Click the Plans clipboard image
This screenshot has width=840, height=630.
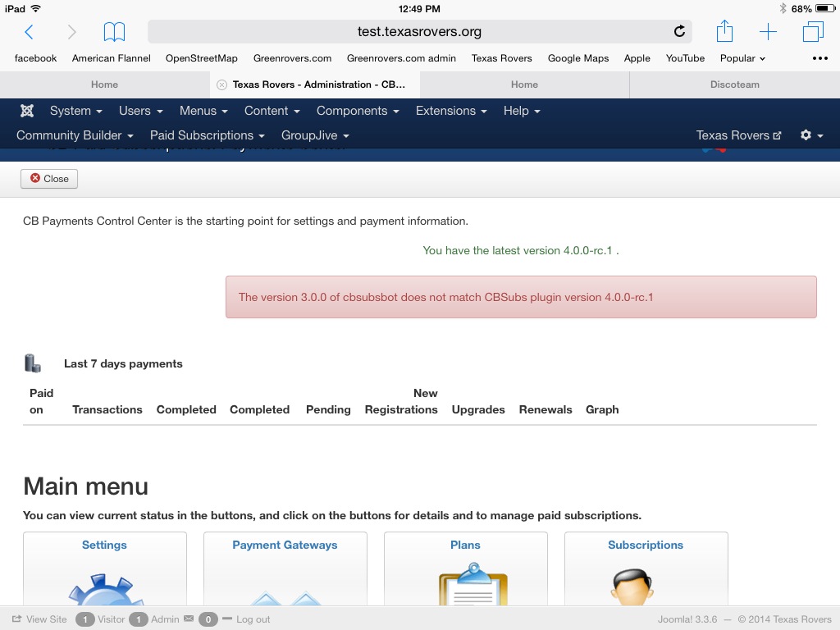point(473,584)
